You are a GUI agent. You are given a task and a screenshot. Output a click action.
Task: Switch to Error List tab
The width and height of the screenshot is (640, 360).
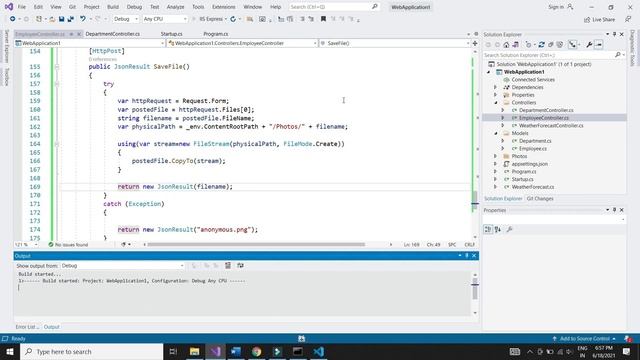[27, 327]
